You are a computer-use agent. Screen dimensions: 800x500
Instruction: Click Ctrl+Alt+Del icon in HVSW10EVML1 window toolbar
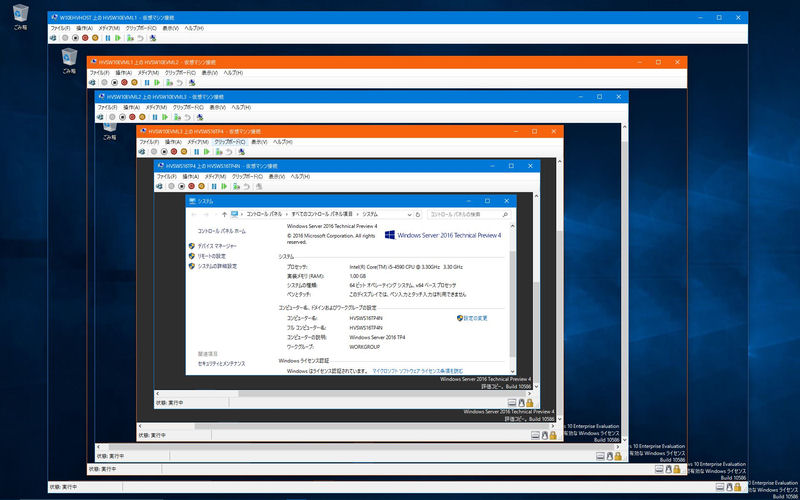tap(53, 38)
